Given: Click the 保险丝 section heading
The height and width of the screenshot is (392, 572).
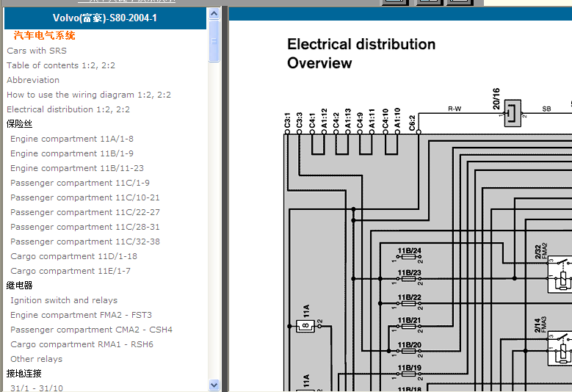Looking at the screenshot, I should point(19,124).
